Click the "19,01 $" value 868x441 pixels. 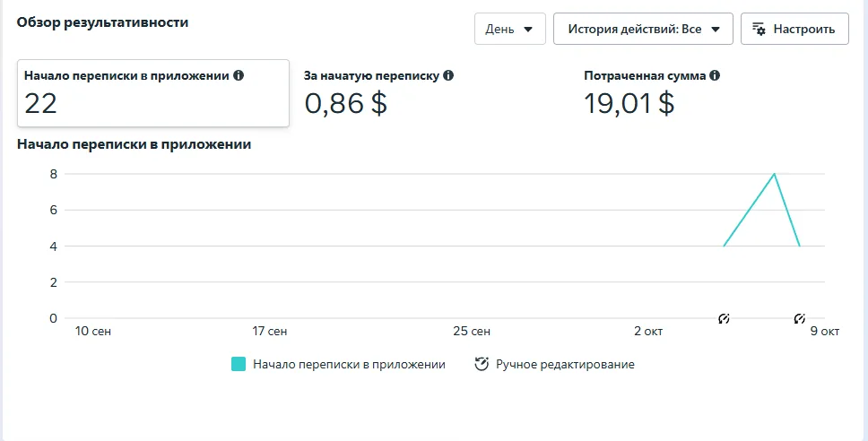click(x=629, y=103)
